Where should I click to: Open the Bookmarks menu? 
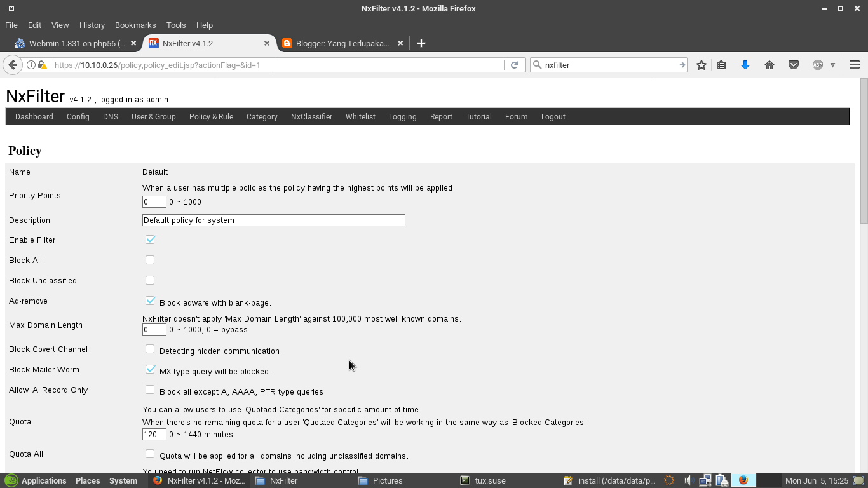[x=135, y=25]
